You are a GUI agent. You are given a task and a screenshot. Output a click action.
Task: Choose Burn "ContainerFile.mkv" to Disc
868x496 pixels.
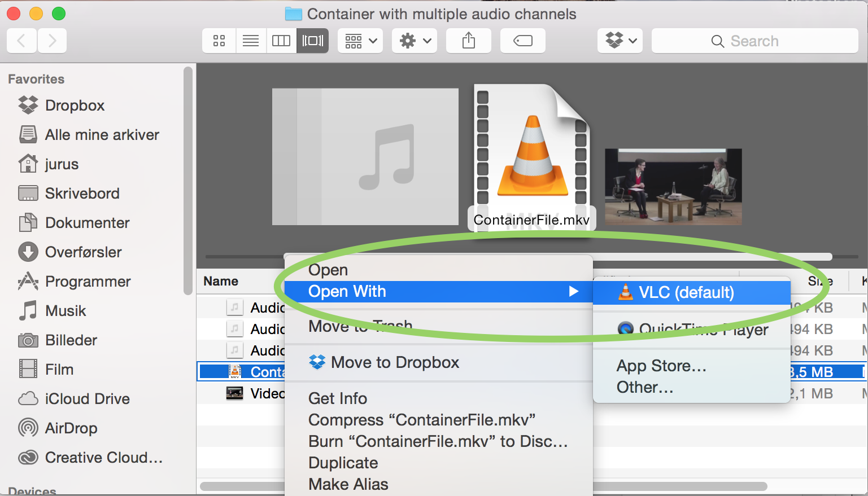[438, 441]
